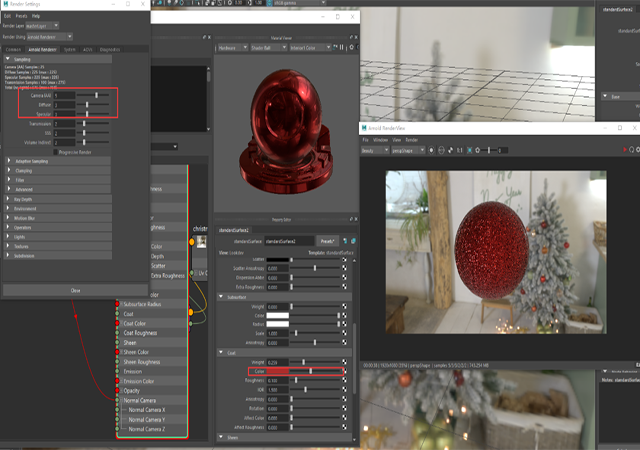640x450 pixels.
Task: Click the copy tab icon next to Presets
Action: (353, 241)
